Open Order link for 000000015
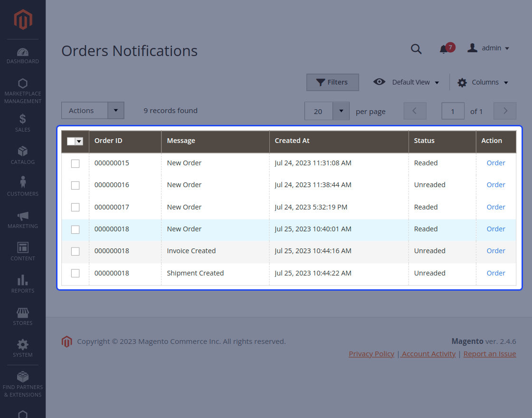The height and width of the screenshot is (418, 532). (496, 163)
